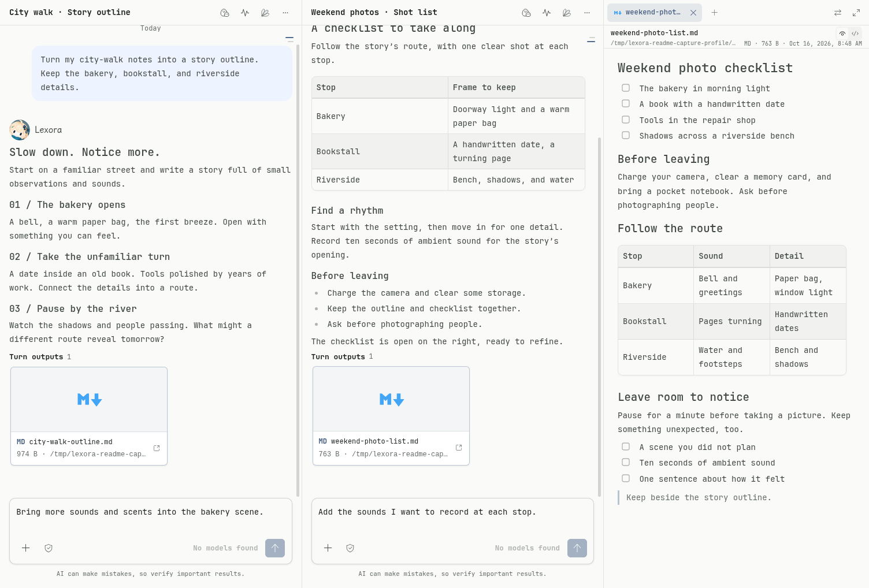
Task: Check 'Tools in the repair shop'
Action: click(x=626, y=120)
